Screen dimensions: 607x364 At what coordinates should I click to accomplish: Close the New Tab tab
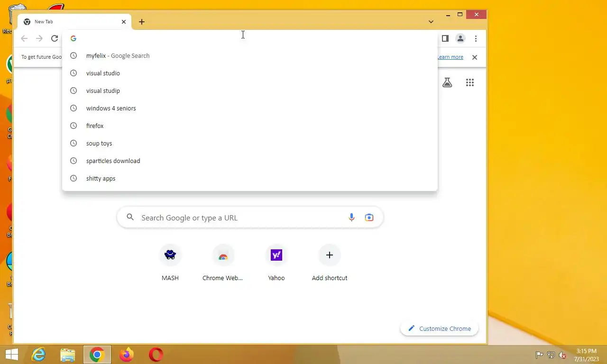tap(124, 22)
